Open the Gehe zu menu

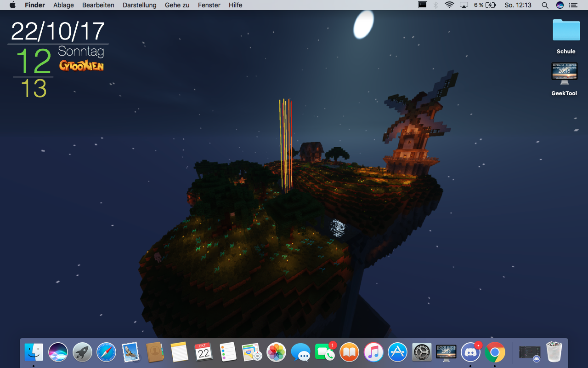pyautogui.click(x=177, y=5)
